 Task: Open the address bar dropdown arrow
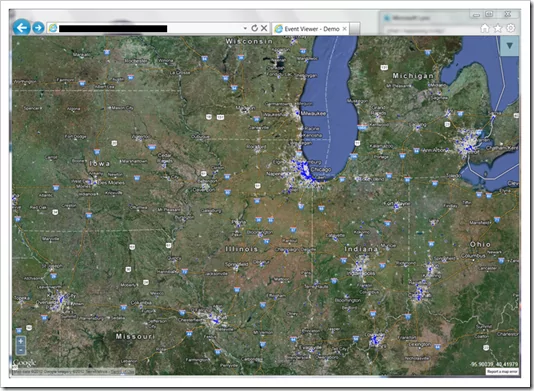click(x=245, y=28)
